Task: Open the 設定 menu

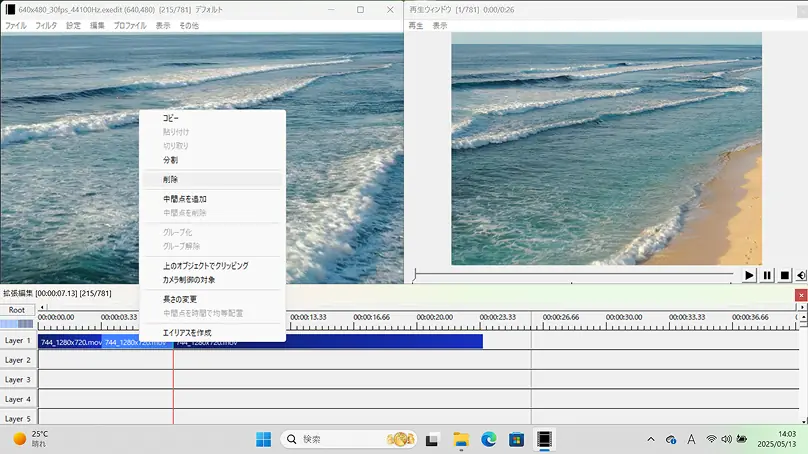Action: (x=73, y=25)
